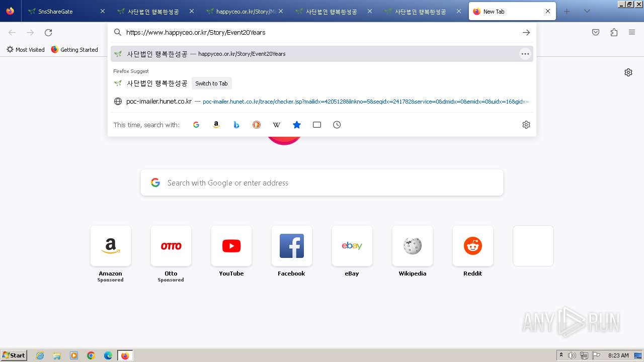Click the Go arrow in address bar

click(x=526, y=32)
